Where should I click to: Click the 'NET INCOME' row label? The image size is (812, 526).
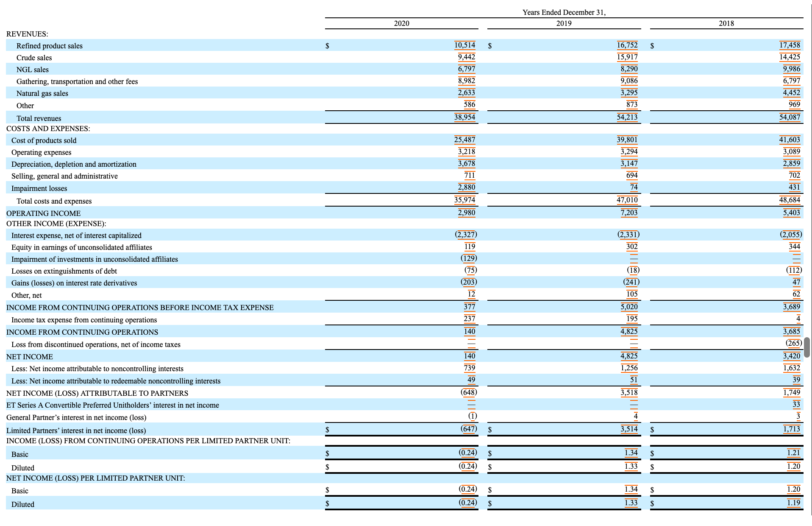[30, 357]
